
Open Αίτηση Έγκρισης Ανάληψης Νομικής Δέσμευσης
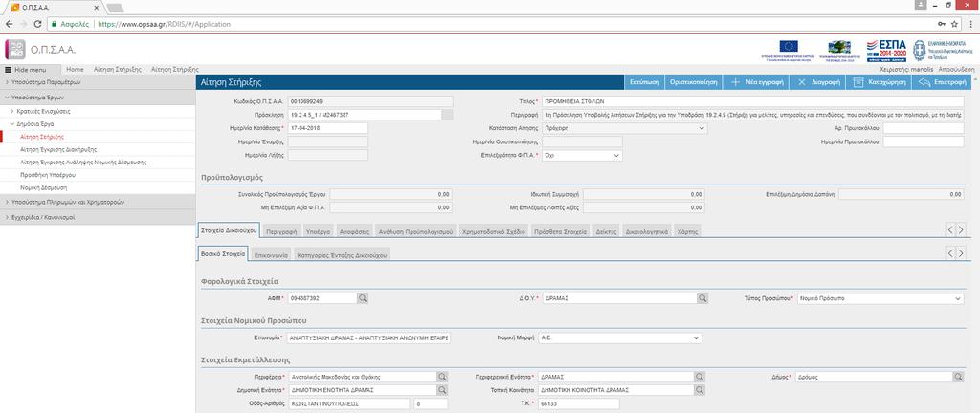tap(83, 163)
